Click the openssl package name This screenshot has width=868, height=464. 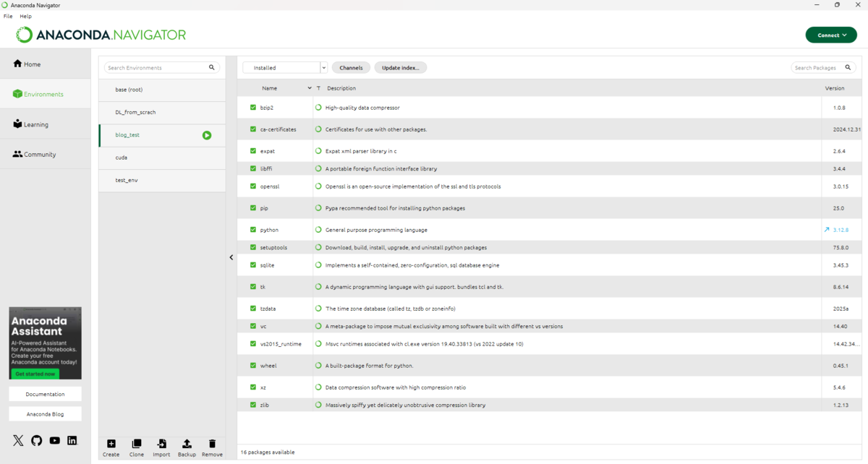(270, 186)
